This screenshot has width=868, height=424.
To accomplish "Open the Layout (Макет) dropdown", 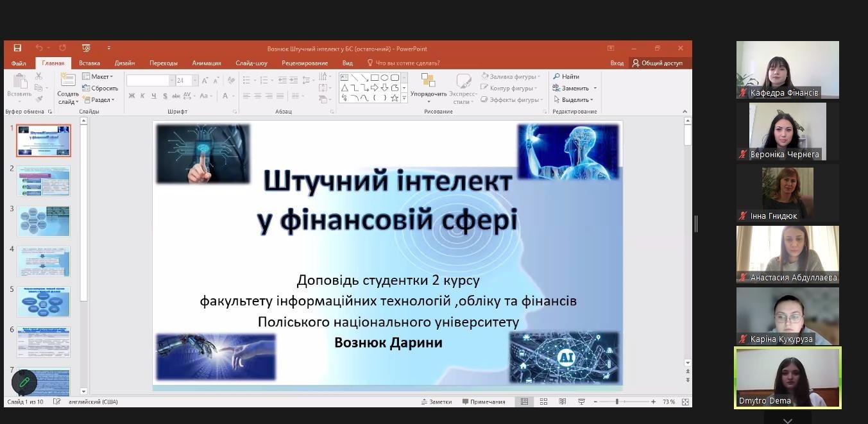I will coord(98,76).
